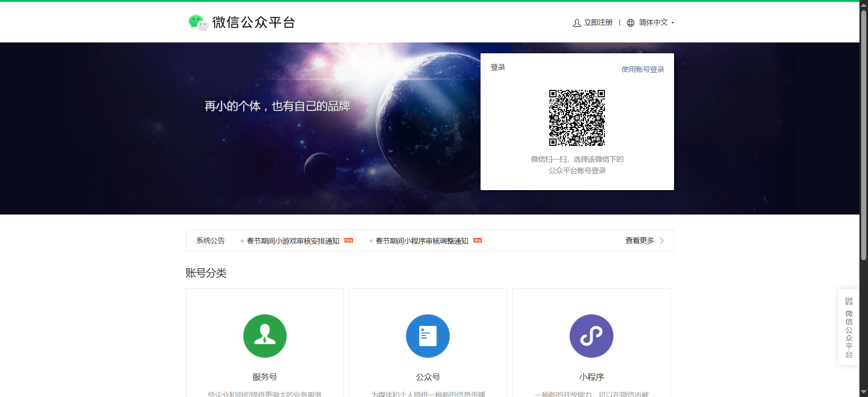This screenshot has height=397, width=868.
Task: Click the 查看更多 link
Action: [639, 241]
